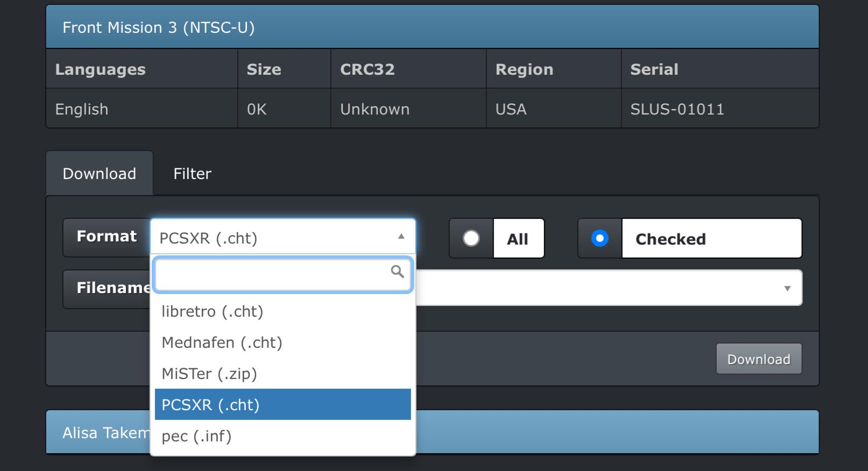
Task: Select highlighted PCSXR (.cht) option
Action: coord(211,405)
